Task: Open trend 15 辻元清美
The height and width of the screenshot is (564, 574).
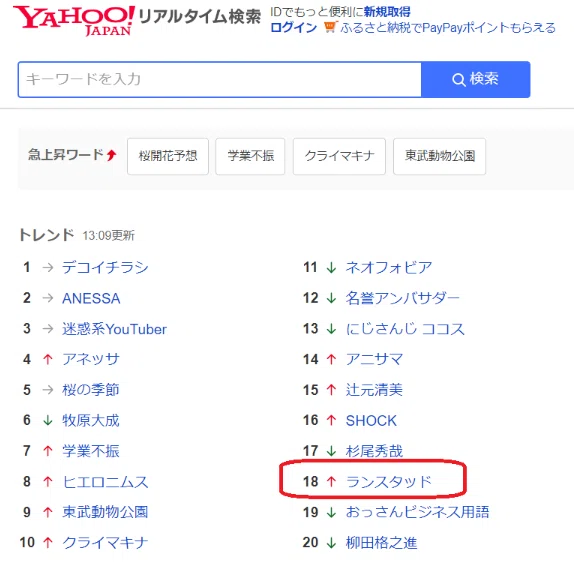Action: (374, 390)
